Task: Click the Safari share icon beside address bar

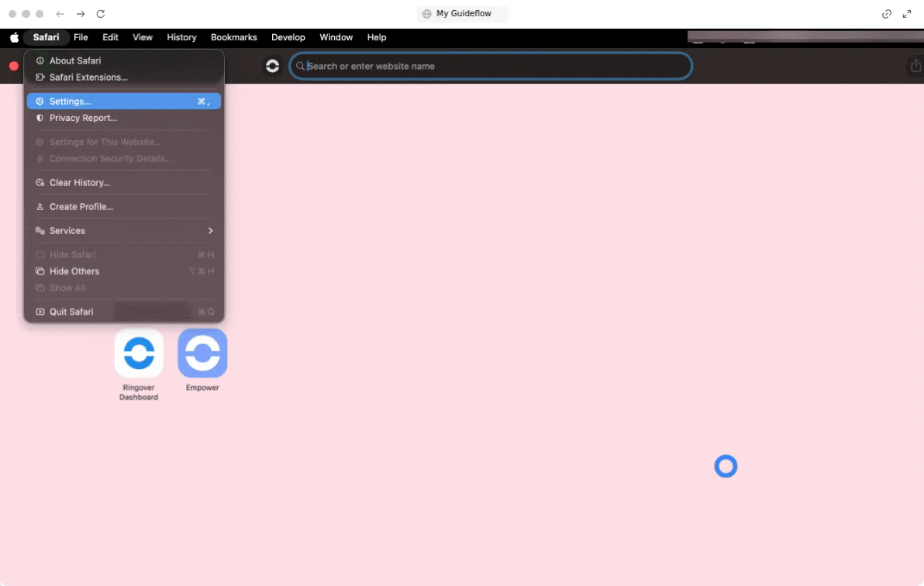Action: coord(915,67)
